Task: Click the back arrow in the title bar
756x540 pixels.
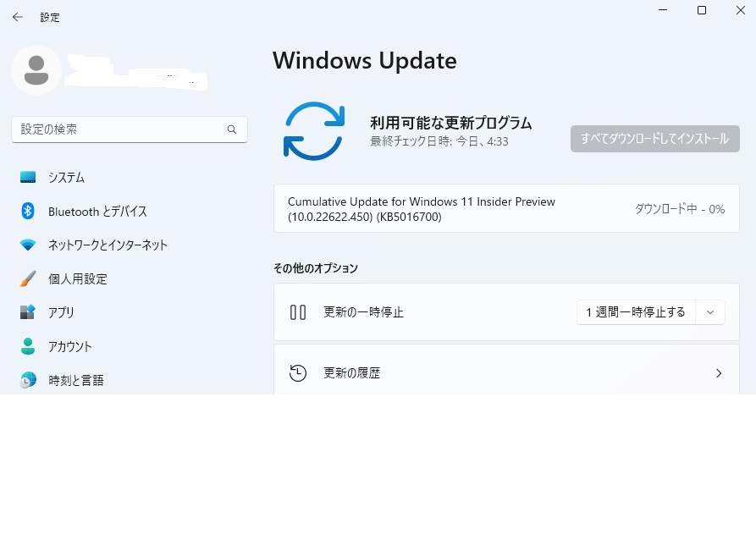Action: (17, 17)
